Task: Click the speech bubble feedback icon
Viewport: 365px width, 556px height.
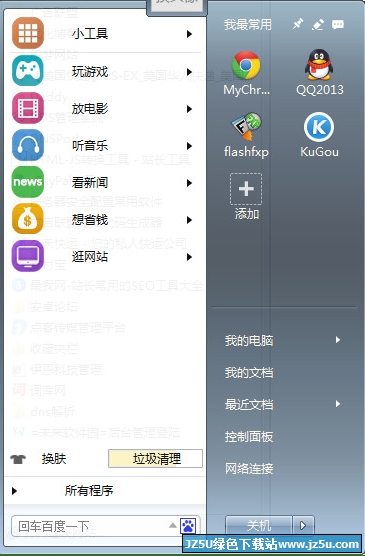Action: tap(338, 24)
